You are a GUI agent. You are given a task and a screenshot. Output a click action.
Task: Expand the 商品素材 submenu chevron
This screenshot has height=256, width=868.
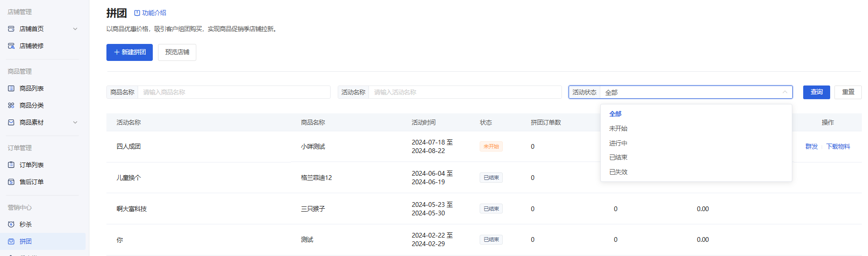75,122
